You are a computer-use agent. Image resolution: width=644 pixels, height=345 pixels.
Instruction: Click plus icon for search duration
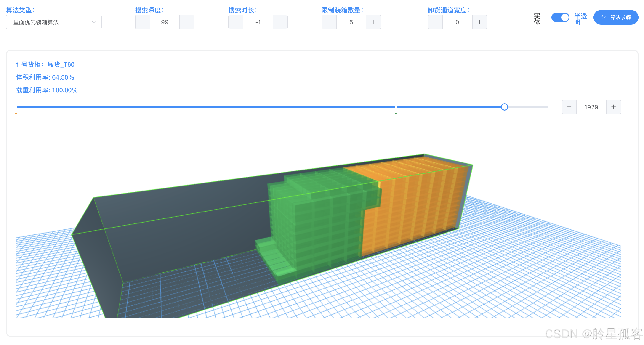[x=280, y=22]
